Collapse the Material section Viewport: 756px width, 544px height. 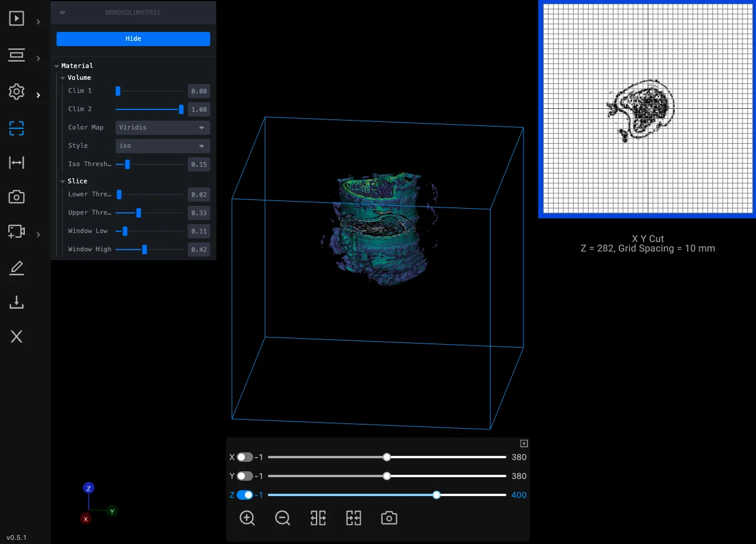point(57,66)
